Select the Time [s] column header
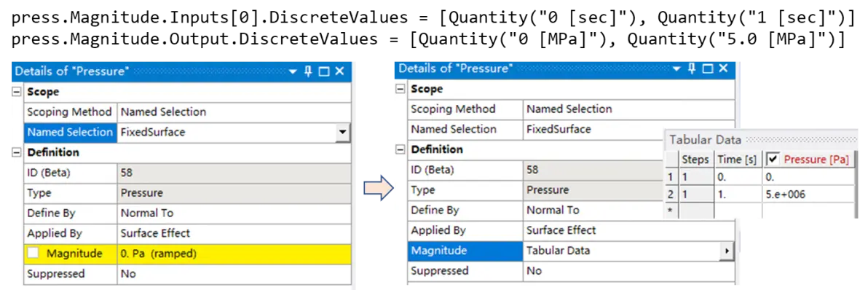The image size is (868, 290). 738,160
